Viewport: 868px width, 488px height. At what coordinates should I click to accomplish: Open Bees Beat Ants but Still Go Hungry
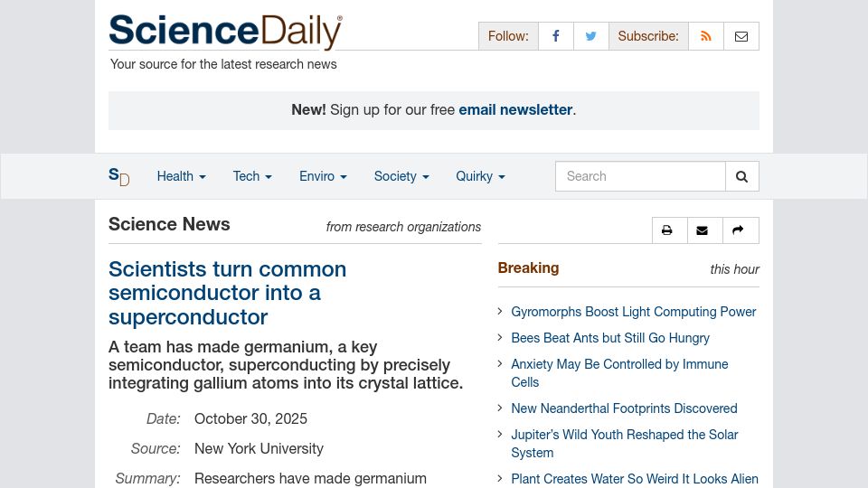610,338
